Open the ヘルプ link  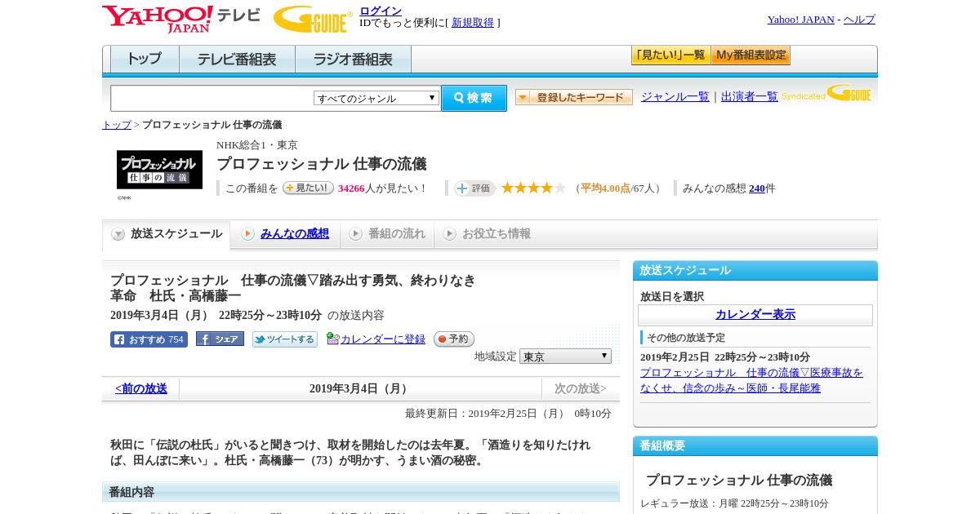tap(859, 20)
